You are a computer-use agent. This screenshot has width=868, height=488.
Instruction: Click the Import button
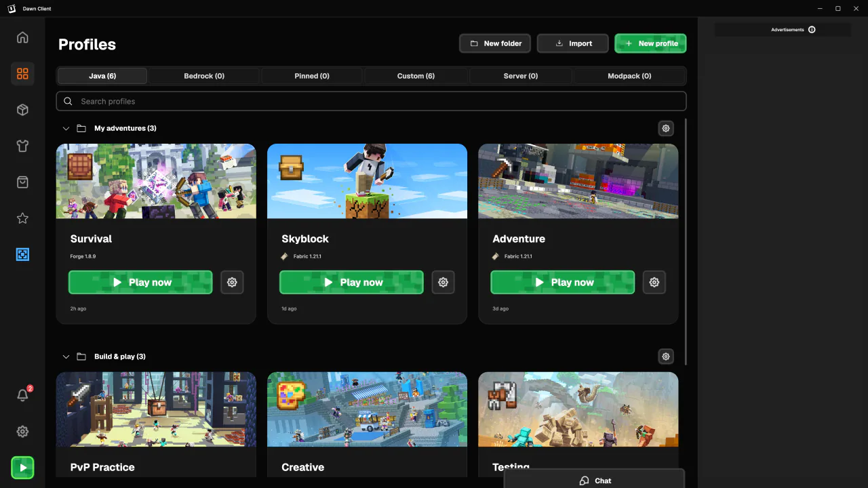coord(573,43)
